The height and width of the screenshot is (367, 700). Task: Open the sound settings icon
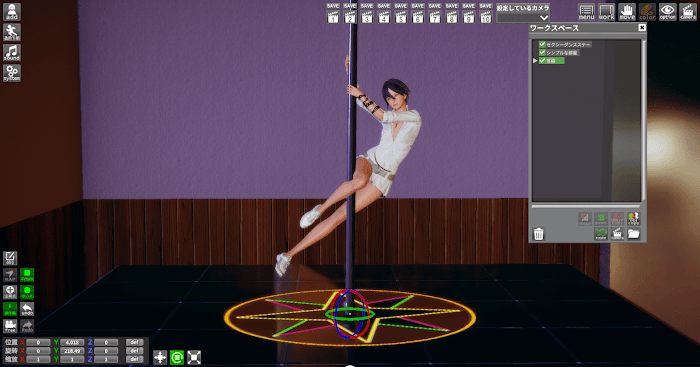[12, 53]
